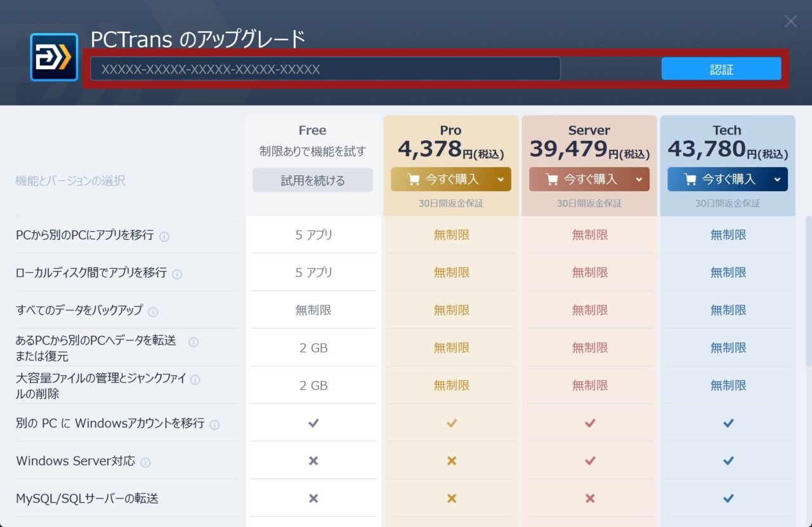Click Pro 無制限 in backup row
The width and height of the screenshot is (812, 527).
[x=452, y=310]
